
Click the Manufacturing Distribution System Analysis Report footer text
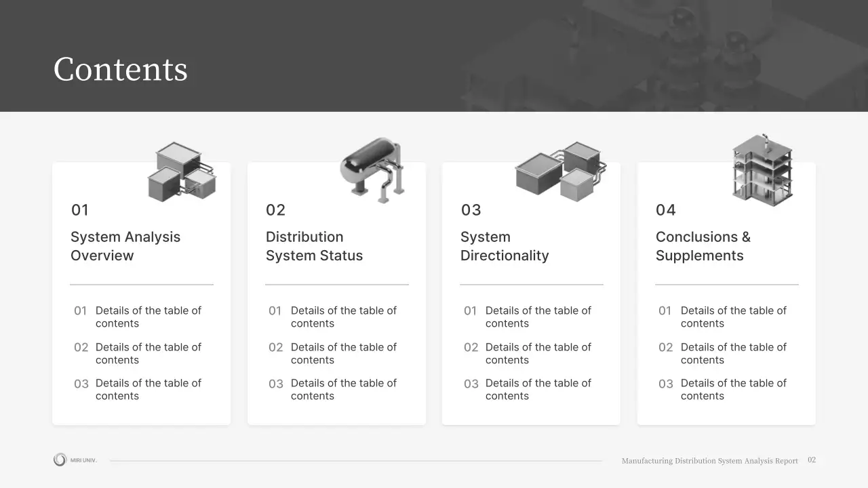tap(710, 460)
